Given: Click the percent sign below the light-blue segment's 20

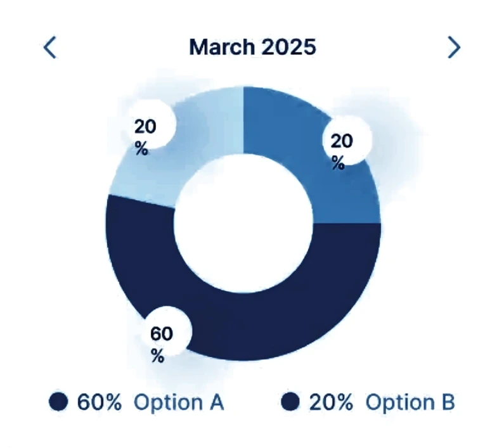Looking at the screenshot, I should (141, 149).
